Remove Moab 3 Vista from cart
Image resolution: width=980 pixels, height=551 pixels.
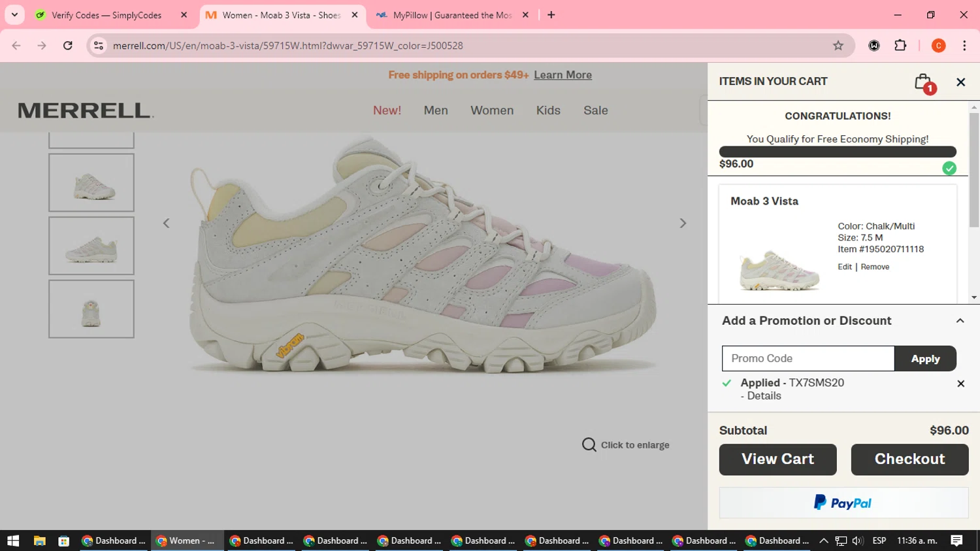point(875,267)
